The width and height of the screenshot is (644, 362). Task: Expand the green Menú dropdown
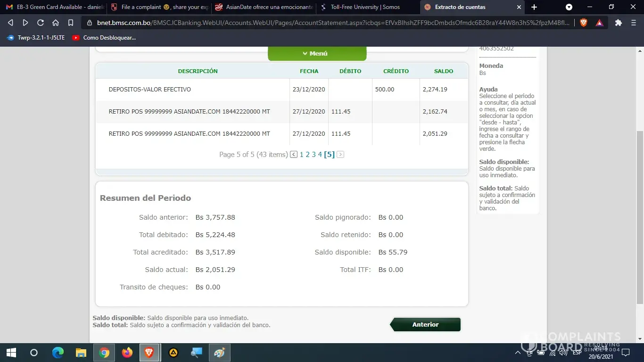tap(317, 54)
